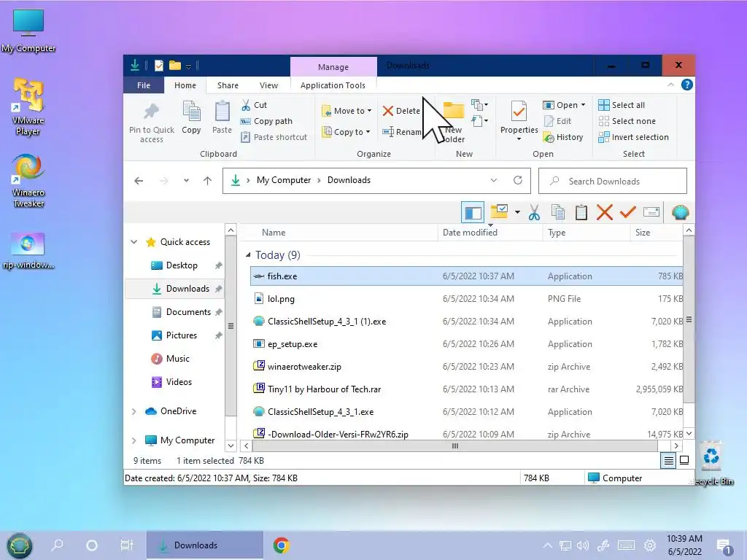The height and width of the screenshot is (560, 747).
Task: Click the red X delete icon in Classic toolbar
Action: pyautogui.click(x=605, y=212)
